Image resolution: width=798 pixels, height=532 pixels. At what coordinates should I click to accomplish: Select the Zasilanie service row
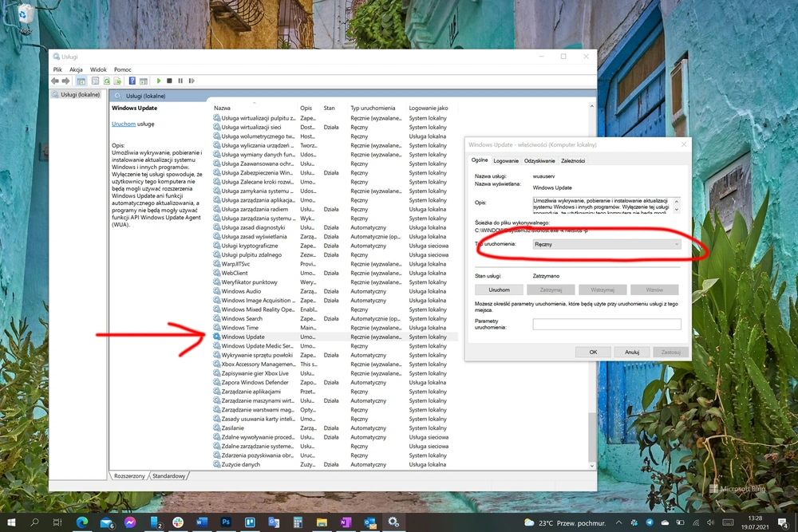pos(335,428)
